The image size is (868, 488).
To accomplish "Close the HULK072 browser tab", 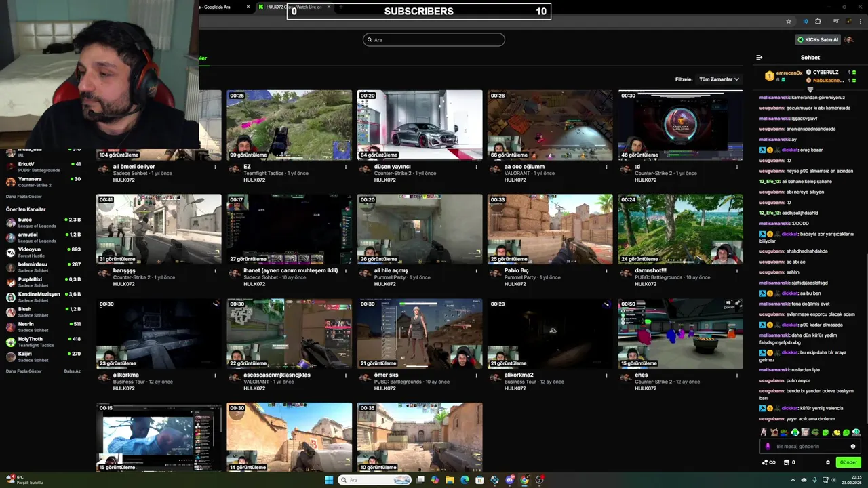I will coord(329,7).
